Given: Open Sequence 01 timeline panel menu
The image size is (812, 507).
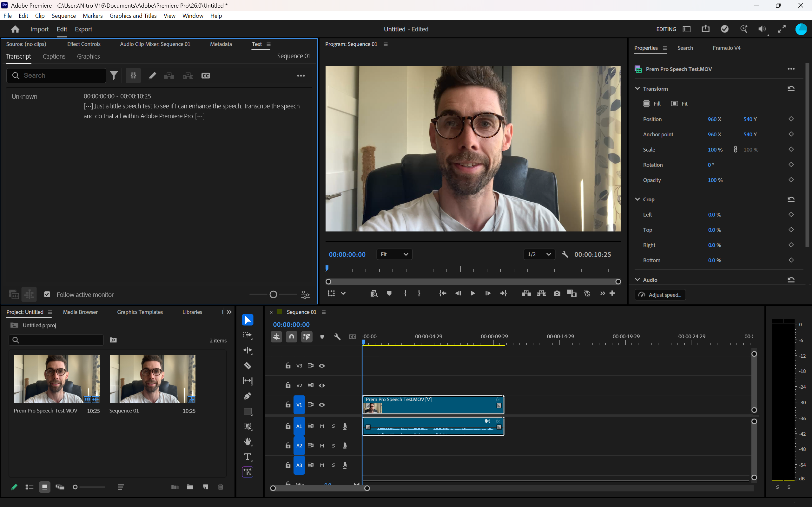Looking at the screenshot, I should click(323, 312).
